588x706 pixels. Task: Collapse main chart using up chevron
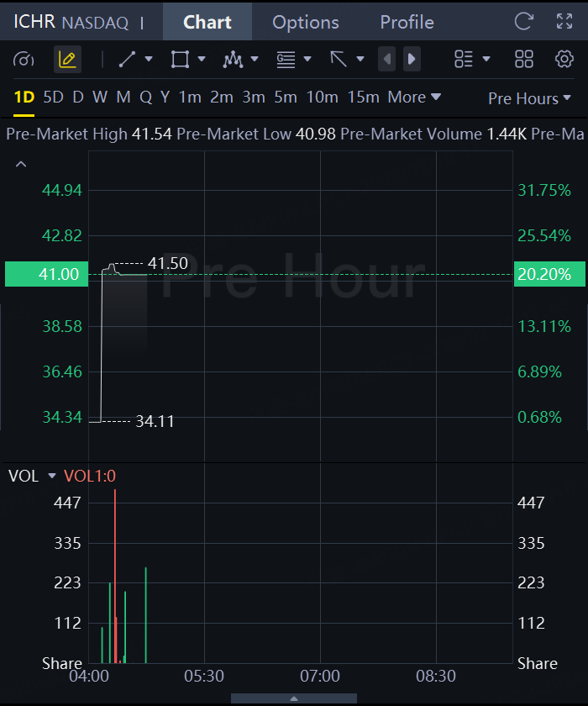[x=20, y=164]
